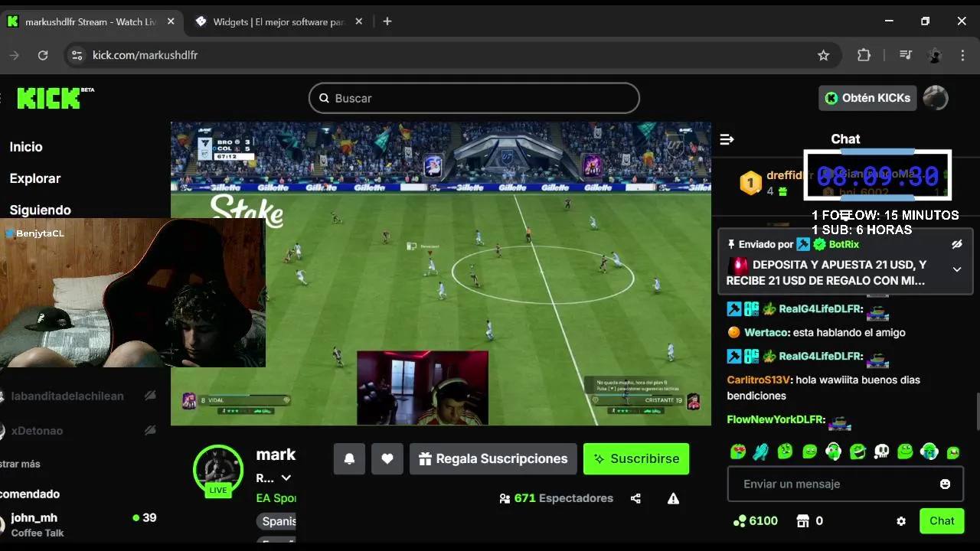Insert skull emote
This screenshot has height=551, width=980.
pyautogui.click(x=881, y=452)
